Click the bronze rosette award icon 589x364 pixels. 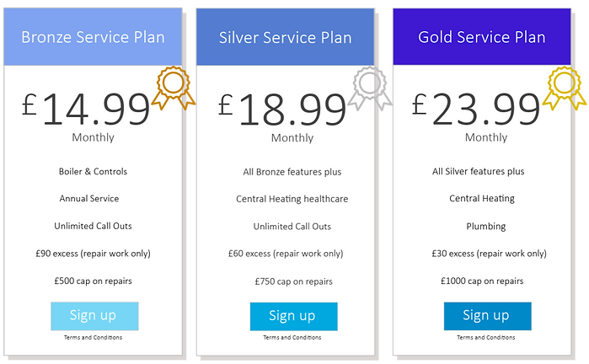[174, 88]
